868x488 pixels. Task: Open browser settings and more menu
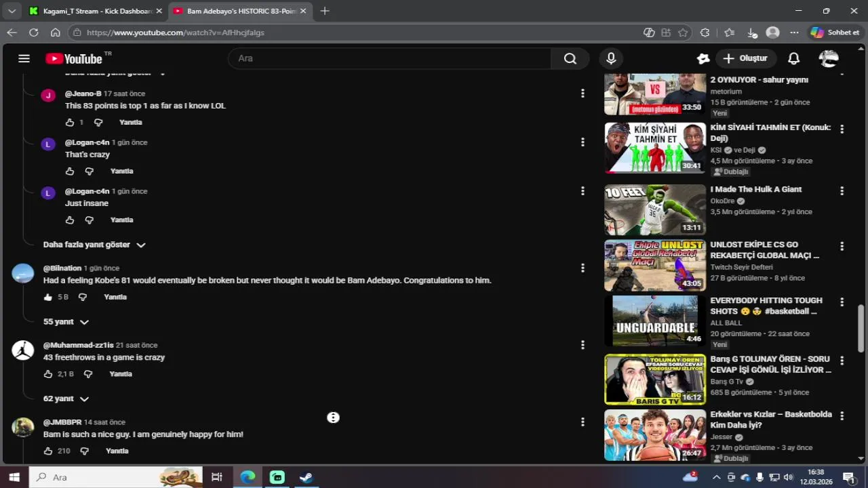point(794,33)
